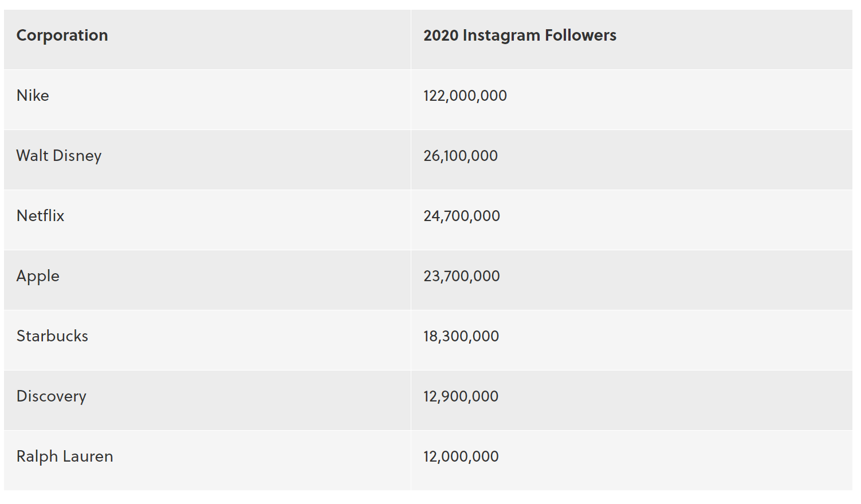Screen dimensions: 861x504
Task: Click the 2020 Instagram Followers header
Action: tap(520, 36)
